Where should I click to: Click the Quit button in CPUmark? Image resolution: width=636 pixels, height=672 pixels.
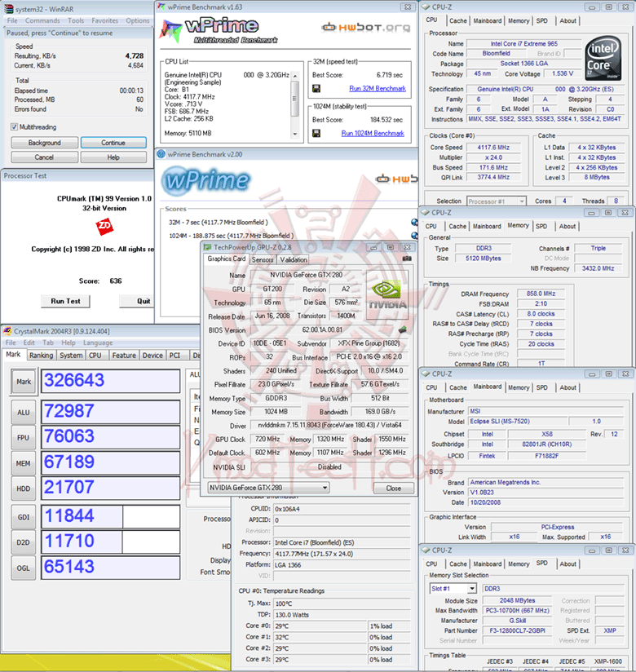tap(137, 301)
